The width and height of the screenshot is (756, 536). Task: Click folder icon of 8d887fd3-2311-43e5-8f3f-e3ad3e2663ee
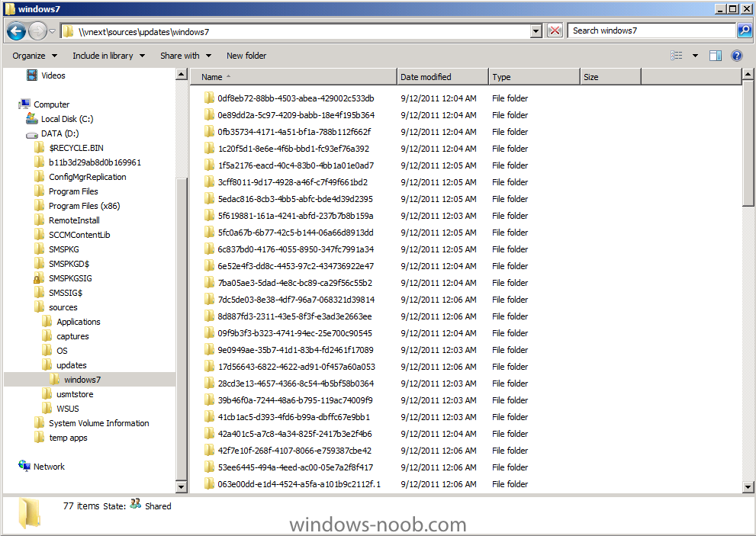pos(209,316)
